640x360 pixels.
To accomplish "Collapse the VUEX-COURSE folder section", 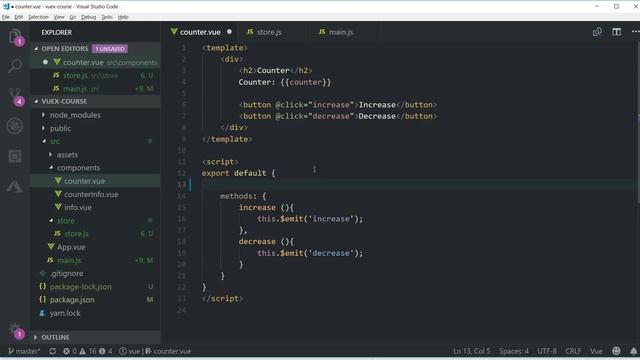I will (36, 101).
